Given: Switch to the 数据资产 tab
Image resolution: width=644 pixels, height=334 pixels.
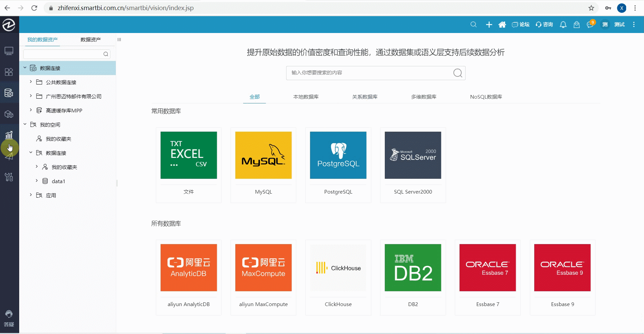Looking at the screenshot, I should tap(91, 40).
